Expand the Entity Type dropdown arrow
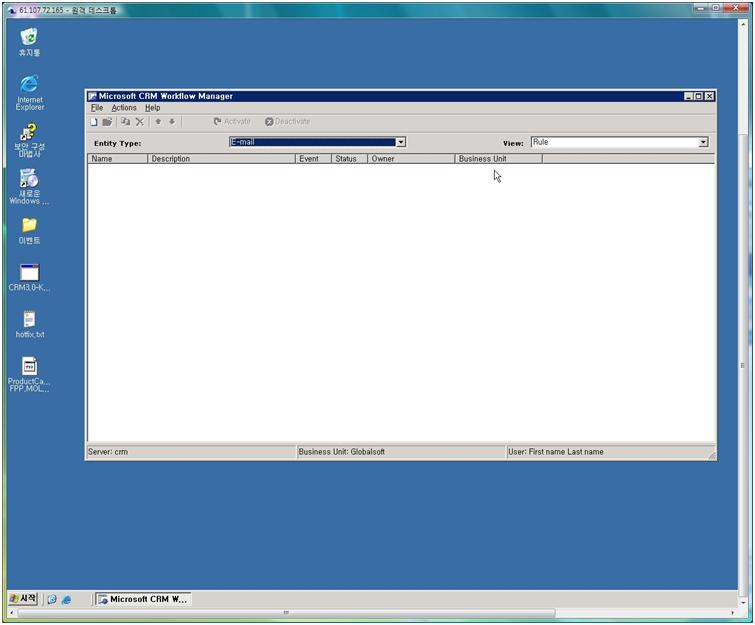The height and width of the screenshot is (625, 755). pyautogui.click(x=401, y=142)
